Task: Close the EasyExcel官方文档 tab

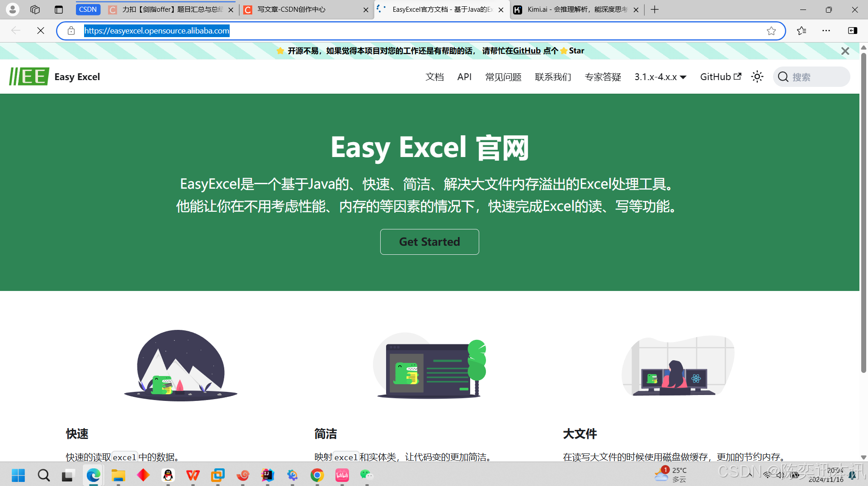Action: tap(500, 10)
